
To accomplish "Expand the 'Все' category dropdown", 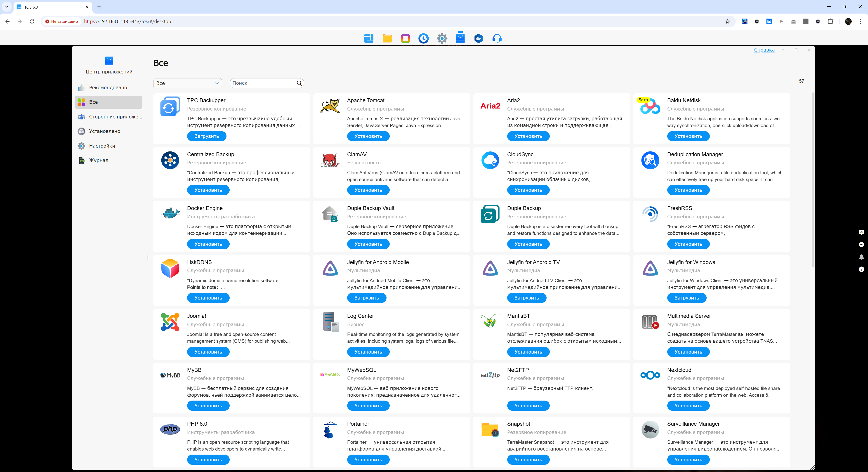I will tap(187, 83).
